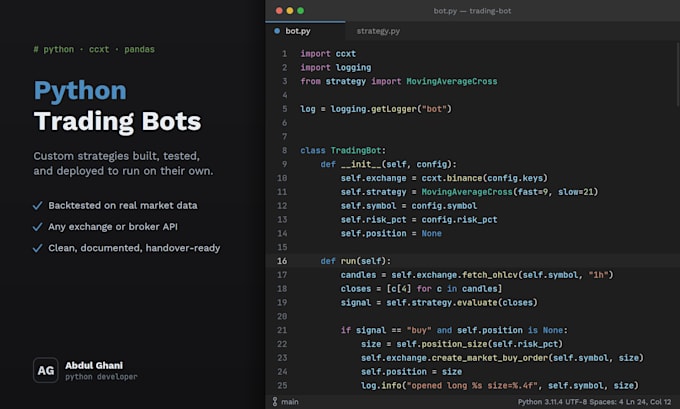
Task: Click the self.symbol = config.symbol line
Action: [409, 206]
